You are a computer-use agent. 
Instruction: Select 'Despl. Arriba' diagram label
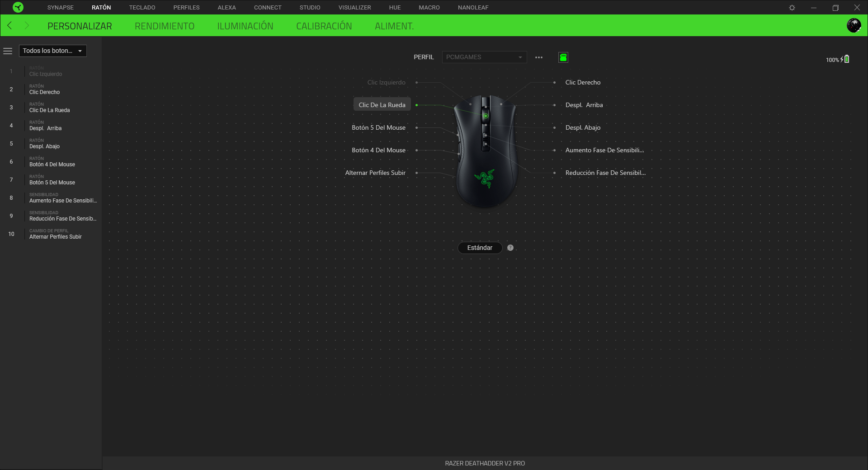tap(584, 105)
